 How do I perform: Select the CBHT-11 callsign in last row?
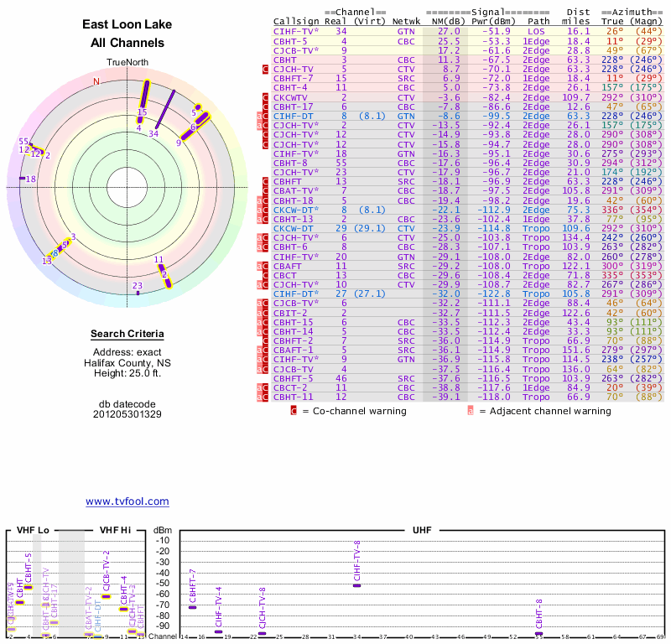point(294,397)
